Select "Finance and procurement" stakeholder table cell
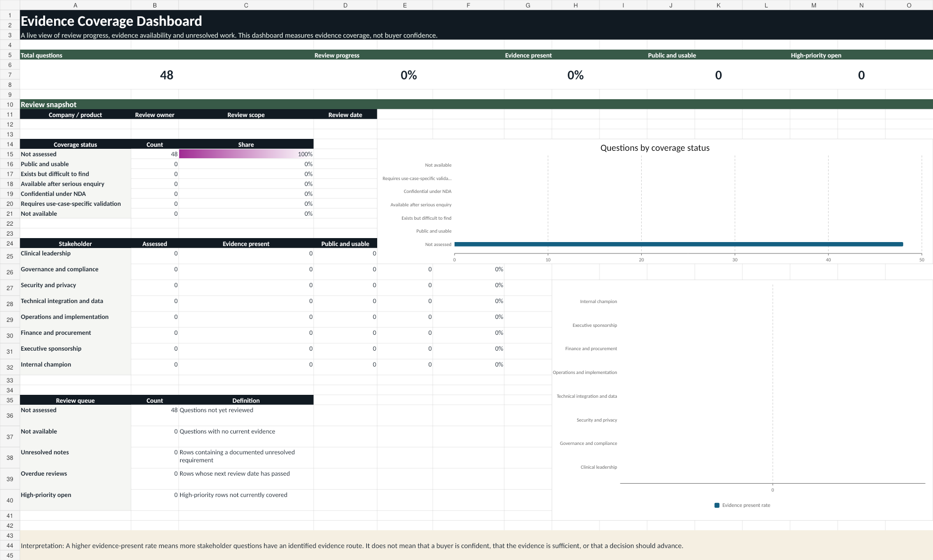Screen dimensions: 933x560 pos(75,335)
